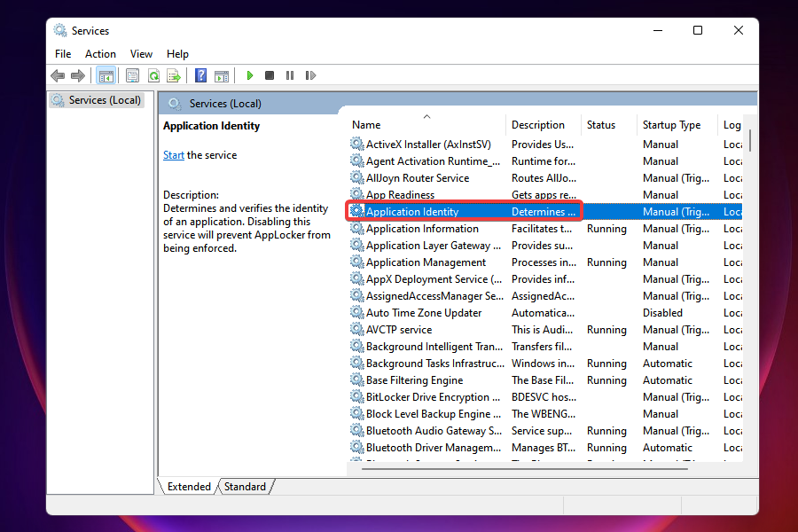Select AVCTP service name

pos(399,329)
